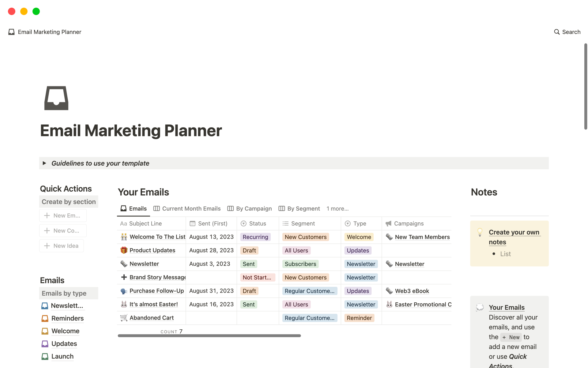Viewport: 588px width, 368px height.
Task: Click the Recurring status tag
Action: click(255, 237)
